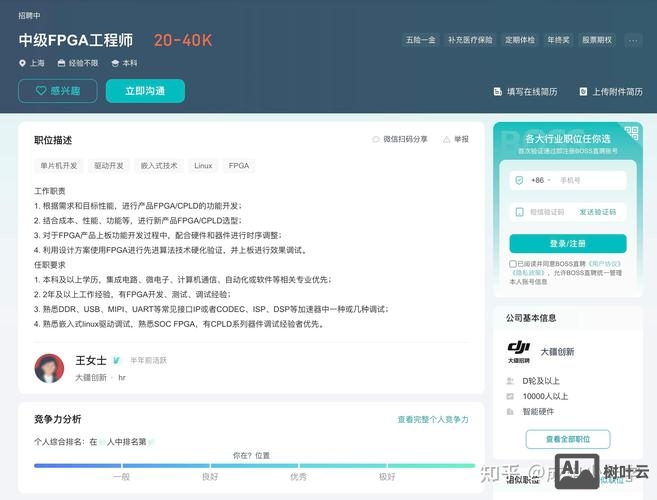Click the shield icon in phone field
Viewport: 657px width, 500px height.
(x=519, y=180)
